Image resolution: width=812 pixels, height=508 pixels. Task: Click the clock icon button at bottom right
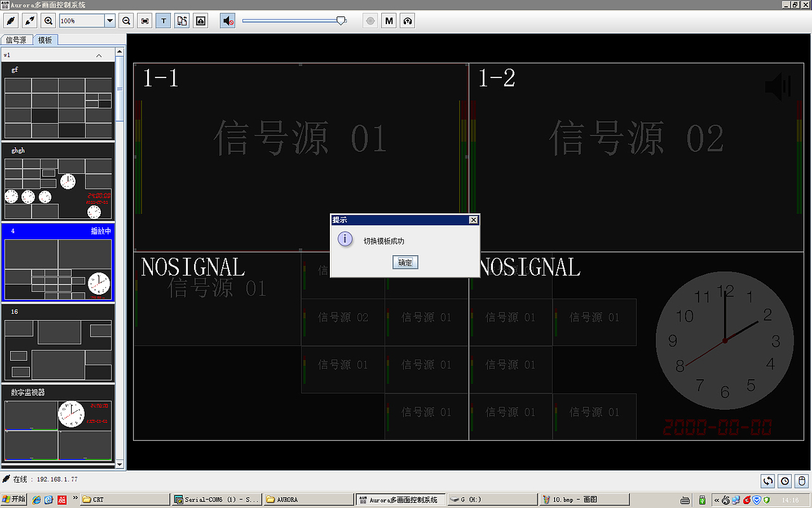click(785, 481)
